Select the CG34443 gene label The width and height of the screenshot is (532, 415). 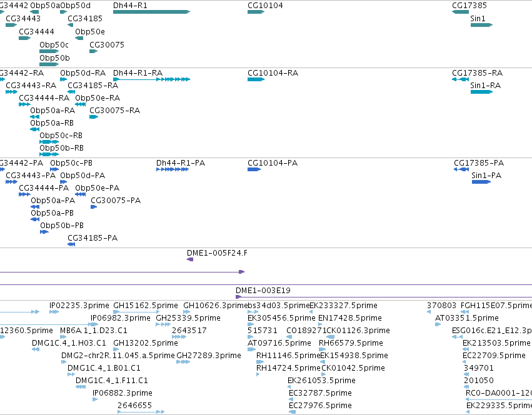23,19
